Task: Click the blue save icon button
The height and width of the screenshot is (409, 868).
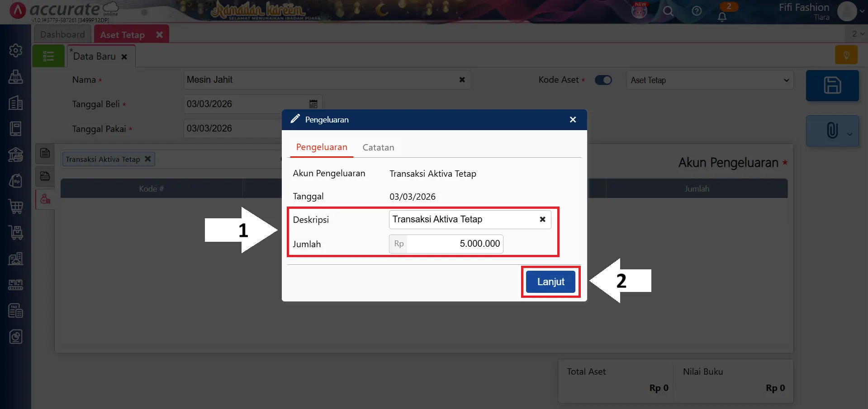Action: pyautogui.click(x=832, y=85)
